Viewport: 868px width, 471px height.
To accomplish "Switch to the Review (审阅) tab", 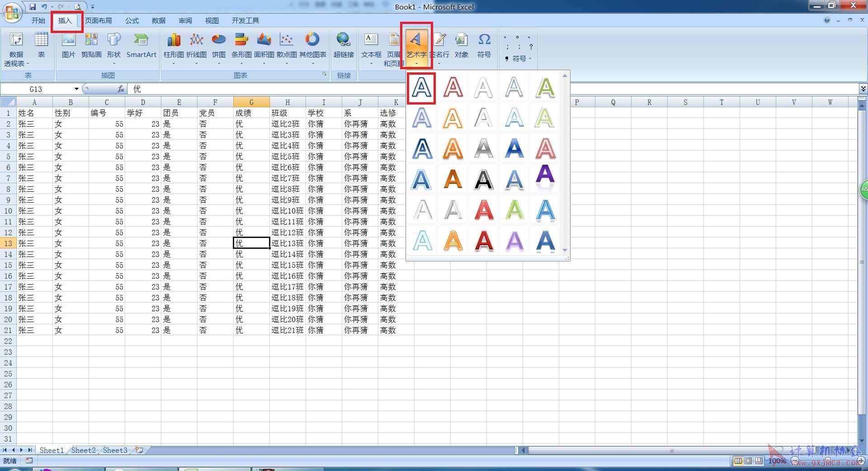I will pyautogui.click(x=185, y=21).
